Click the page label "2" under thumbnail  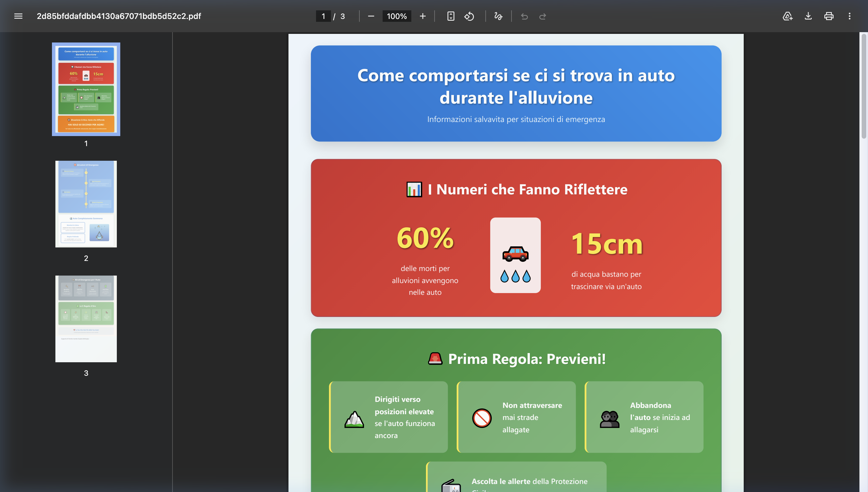(86, 258)
